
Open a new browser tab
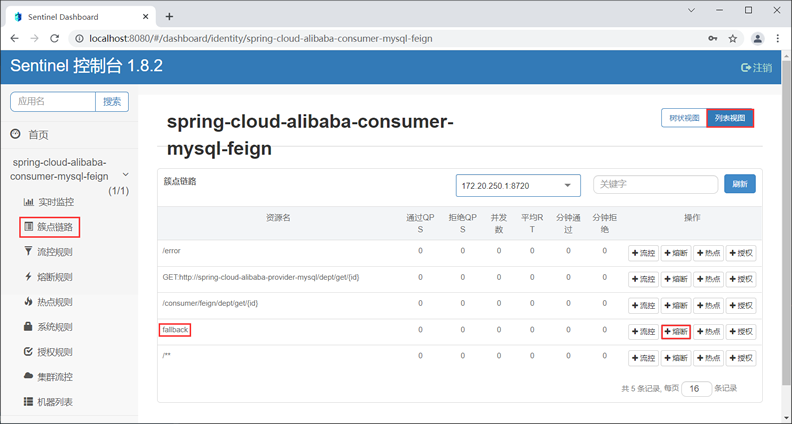click(169, 17)
